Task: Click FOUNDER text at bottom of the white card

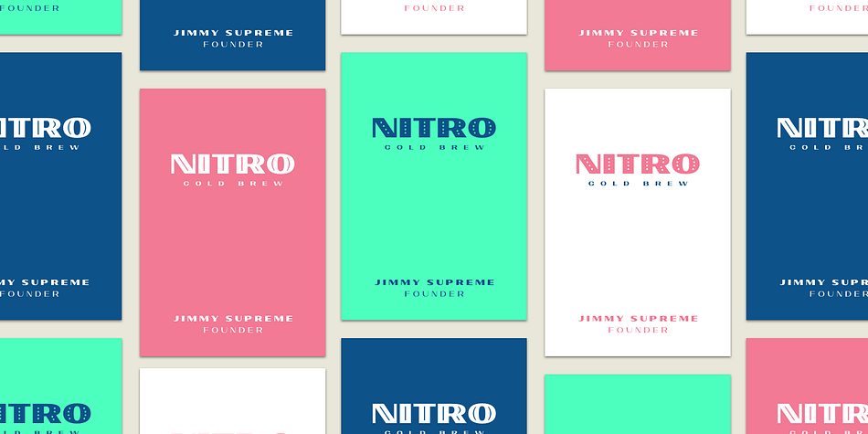Action: pos(638,330)
